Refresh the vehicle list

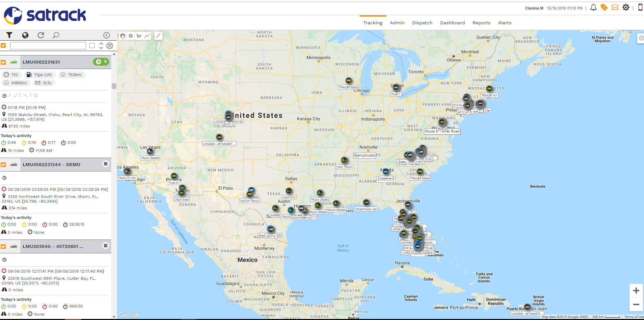coord(41,35)
